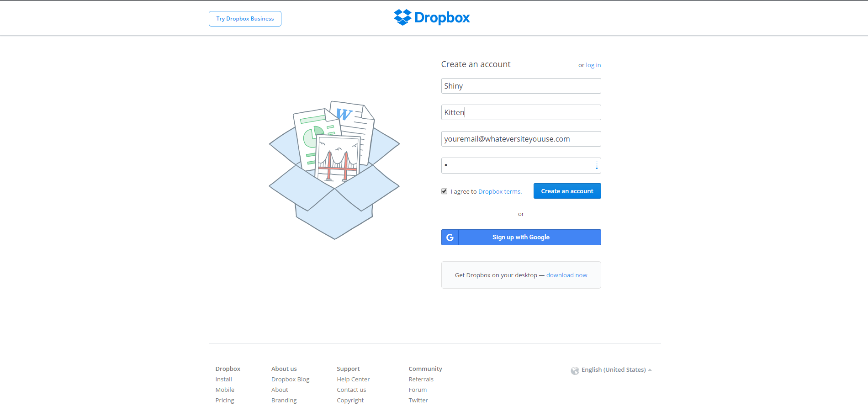Screen dimensions: 868x406
Task: Click the download now link
Action: (x=566, y=275)
